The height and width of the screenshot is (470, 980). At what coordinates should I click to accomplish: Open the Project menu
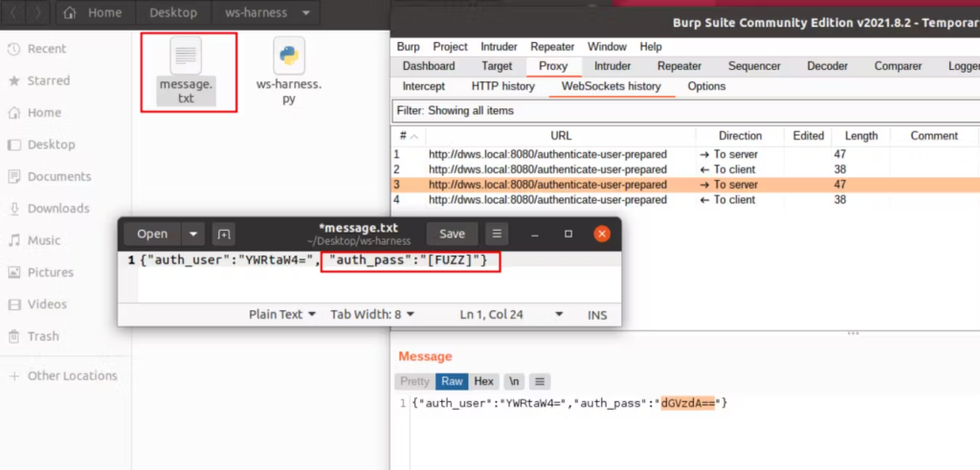450,47
